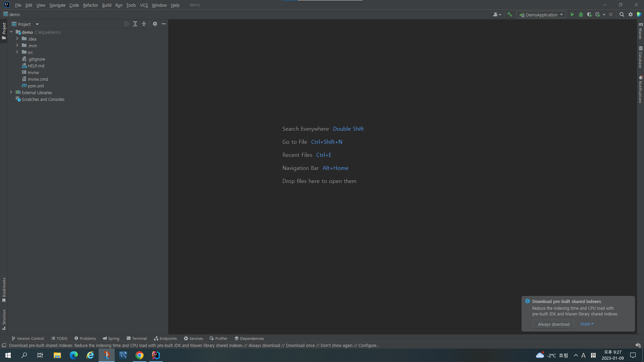Image resolution: width=644 pixels, height=362 pixels.
Task: Click Collapse All icon in Project panel
Action: coord(144,24)
